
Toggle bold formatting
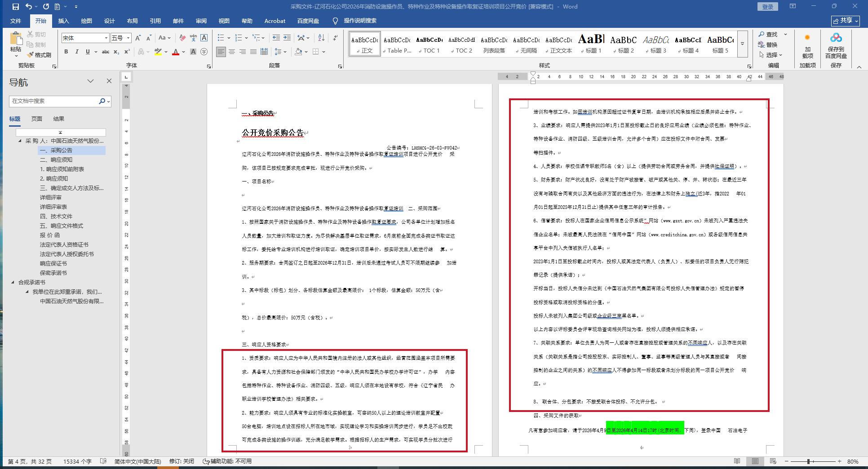point(66,52)
